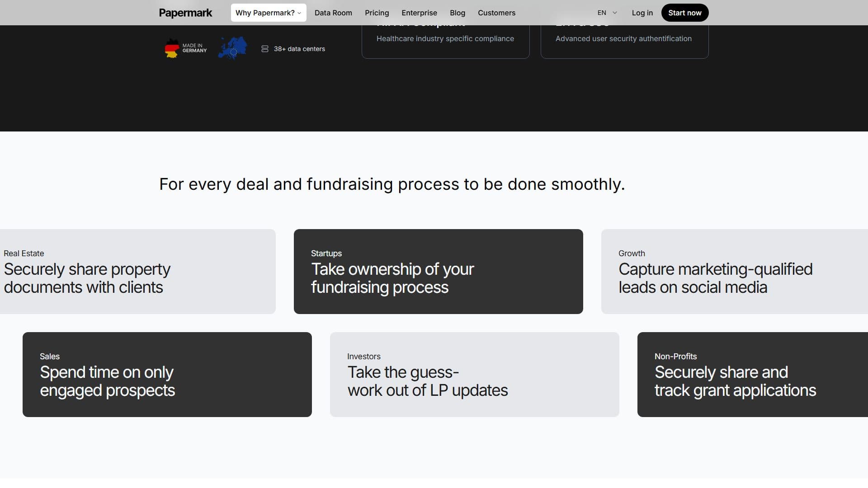
Task: Open the Advanced user security authentification card
Action: (624, 42)
